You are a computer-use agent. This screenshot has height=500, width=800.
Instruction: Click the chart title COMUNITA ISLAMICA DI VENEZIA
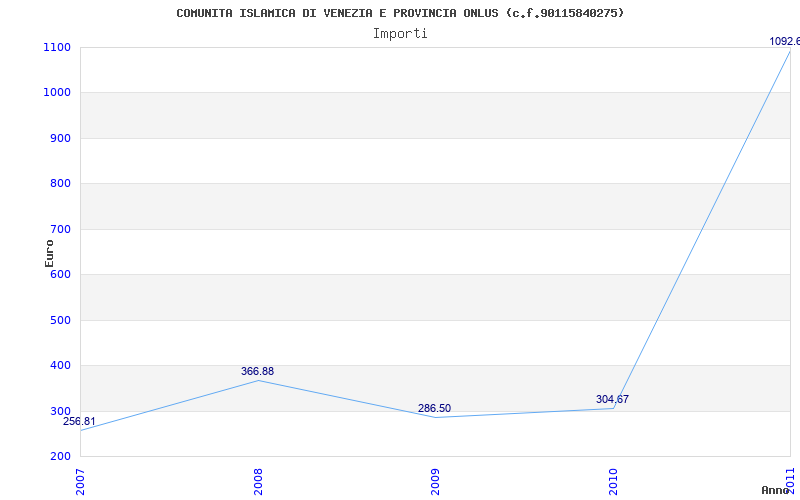click(x=400, y=13)
